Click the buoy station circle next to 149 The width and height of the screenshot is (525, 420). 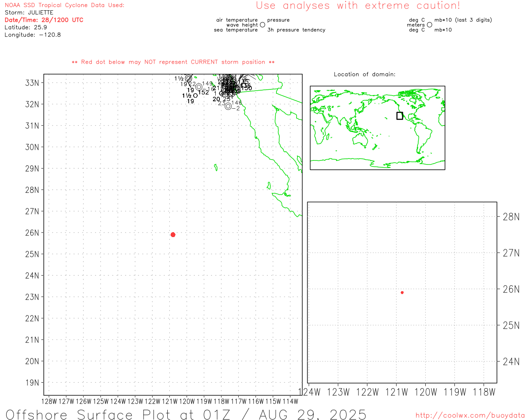[199, 87]
